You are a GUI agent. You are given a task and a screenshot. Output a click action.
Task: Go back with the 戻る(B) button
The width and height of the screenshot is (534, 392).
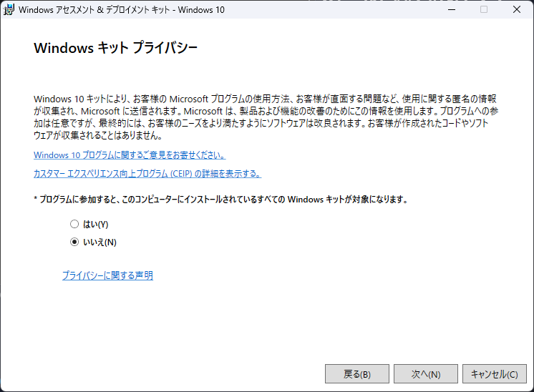coord(357,374)
